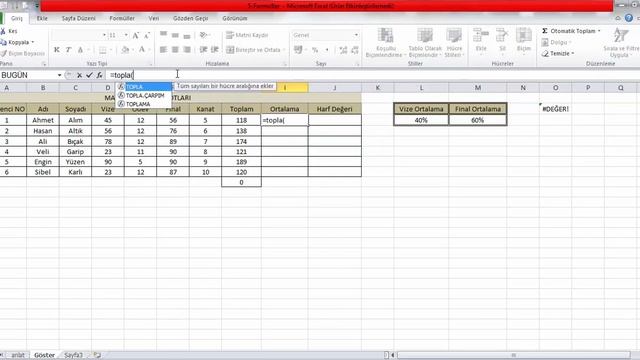Apply the font color A button
Image resolution: width=640 pixels, height=360 pixels.
pos(142,50)
